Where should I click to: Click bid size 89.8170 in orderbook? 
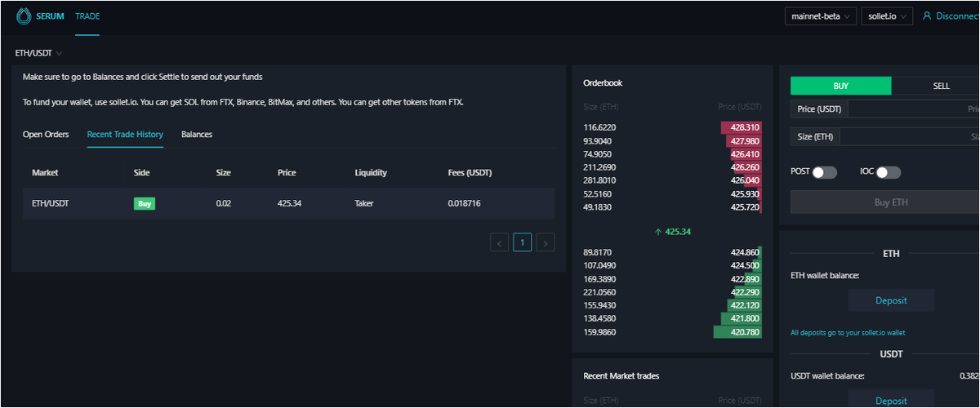(x=598, y=253)
